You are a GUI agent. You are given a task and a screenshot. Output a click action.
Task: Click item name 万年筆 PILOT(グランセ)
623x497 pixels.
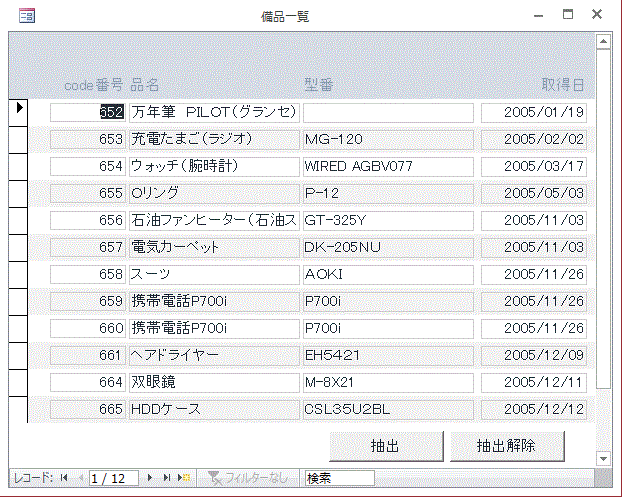214,112
